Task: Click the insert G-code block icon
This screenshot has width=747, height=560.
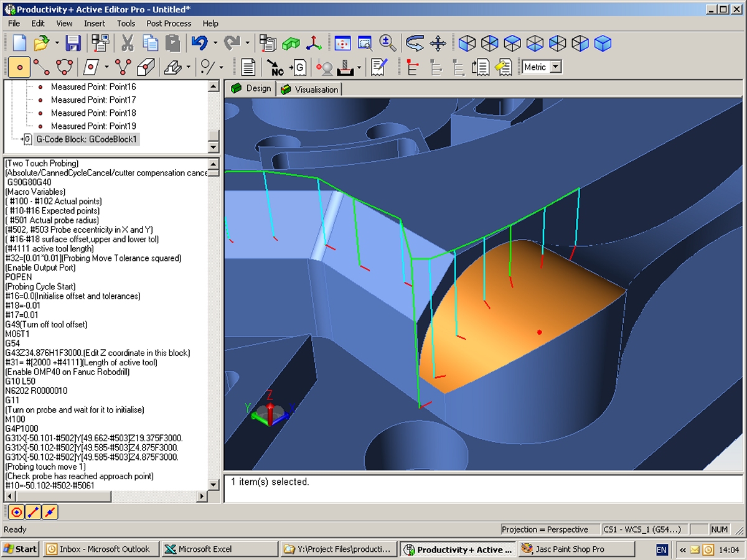Action: pyautogui.click(x=298, y=67)
